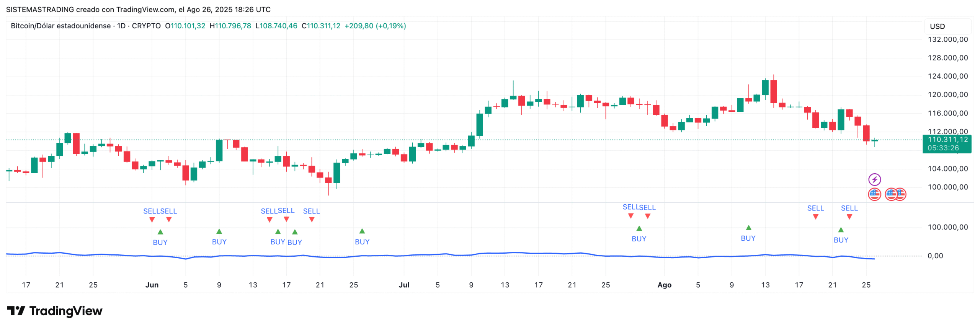
Task: Click the SELL text label near August 23
Action: (849, 208)
